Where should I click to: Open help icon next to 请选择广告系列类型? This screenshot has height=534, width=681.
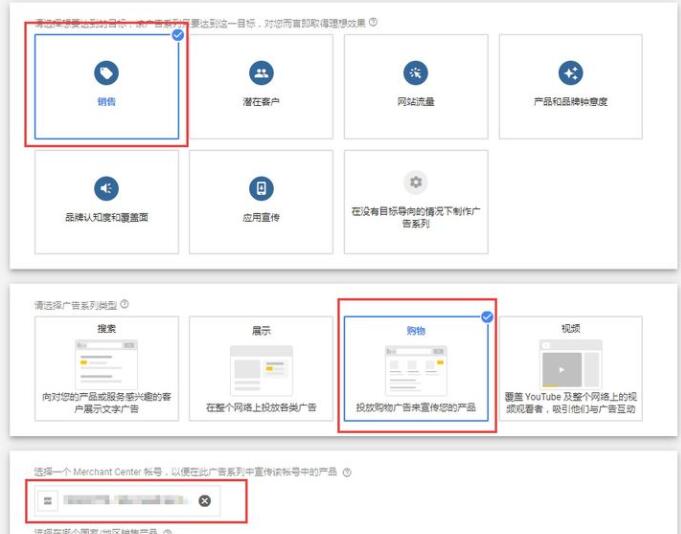click(x=124, y=304)
